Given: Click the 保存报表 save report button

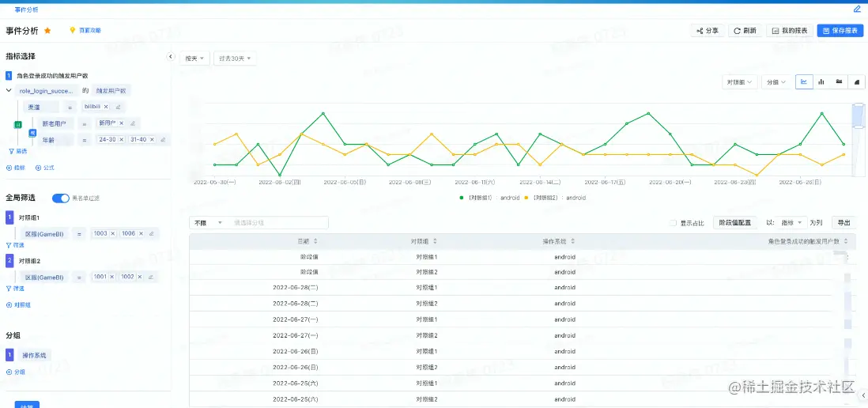Looking at the screenshot, I should click(840, 31).
